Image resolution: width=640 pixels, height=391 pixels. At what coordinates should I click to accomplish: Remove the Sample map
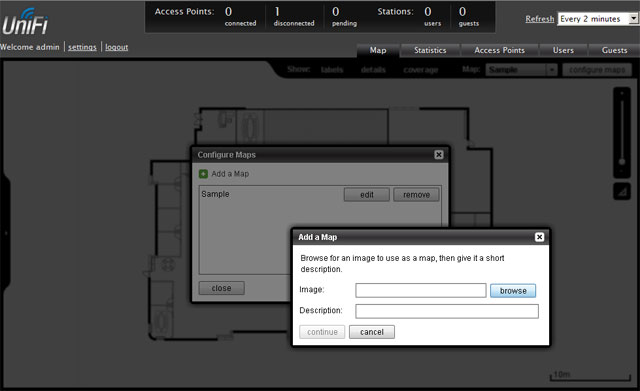(x=416, y=195)
